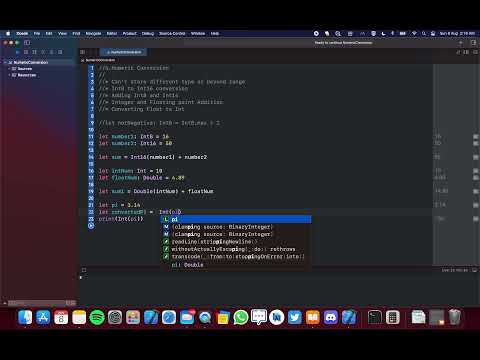Click on line 19 'let sum1' code
The height and width of the screenshot is (360, 480).
pos(156,191)
